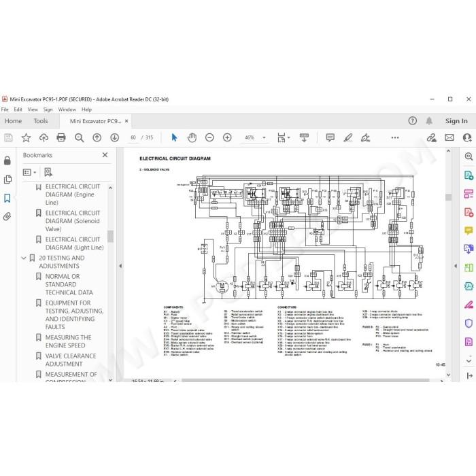476x476 pixels.
Task: Open Equipment for Testing bookmark
Action: 74,315
